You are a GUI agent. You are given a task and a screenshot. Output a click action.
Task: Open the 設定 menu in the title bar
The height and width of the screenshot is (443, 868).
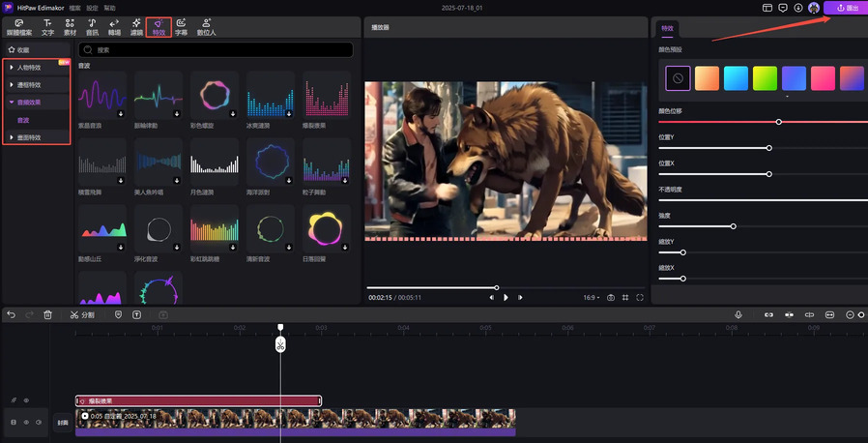pyautogui.click(x=92, y=7)
